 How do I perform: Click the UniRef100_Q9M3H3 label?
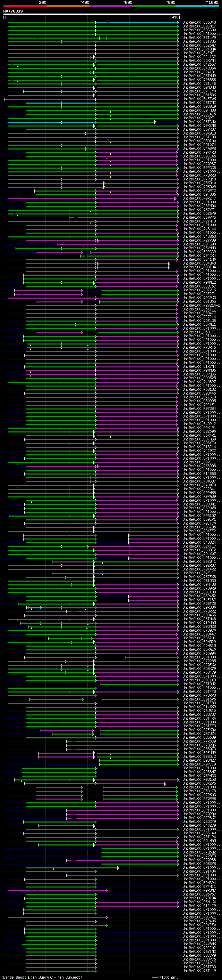pyautogui.click(x=199, y=88)
